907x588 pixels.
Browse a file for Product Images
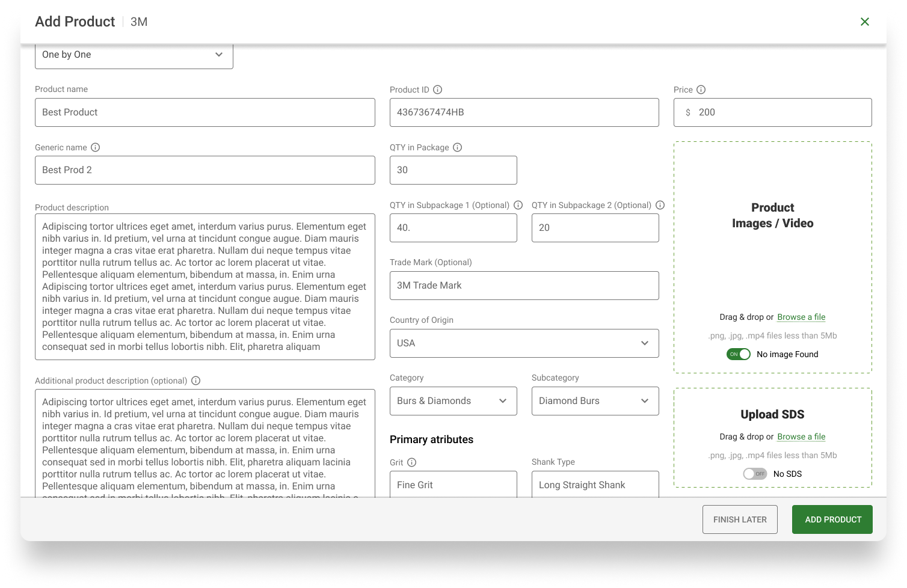point(801,317)
